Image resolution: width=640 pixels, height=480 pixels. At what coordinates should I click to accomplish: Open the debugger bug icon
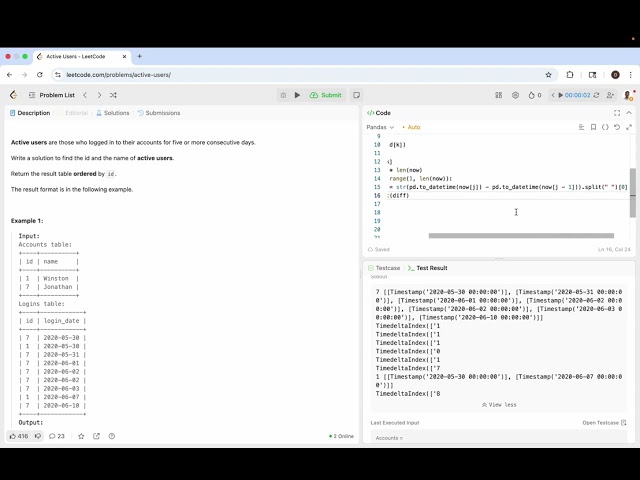(x=283, y=95)
